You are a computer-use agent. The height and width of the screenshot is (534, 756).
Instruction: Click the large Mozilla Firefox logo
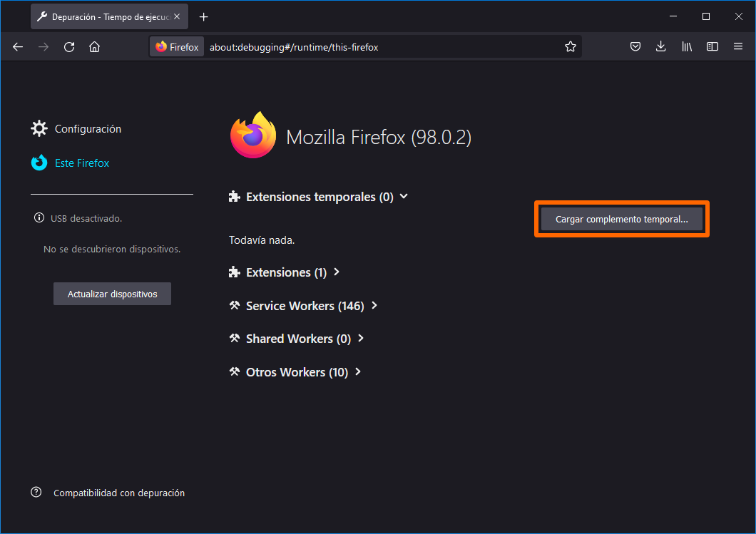click(253, 135)
